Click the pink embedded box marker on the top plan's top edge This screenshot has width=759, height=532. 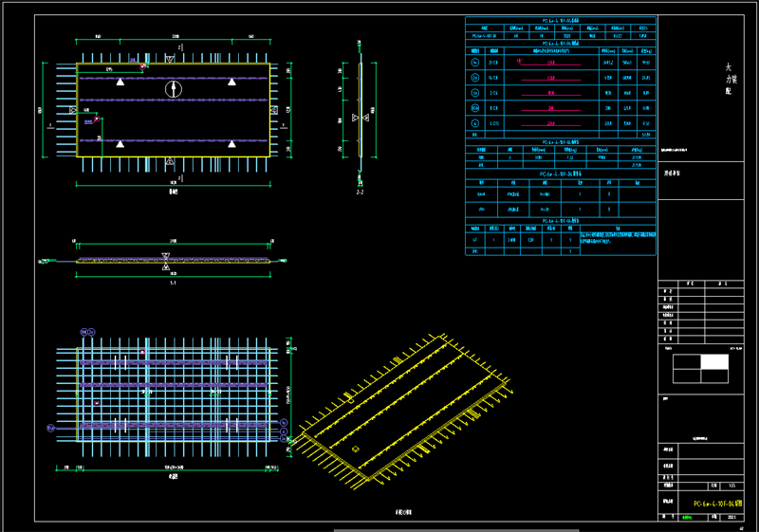pyautogui.click(x=142, y=66)
